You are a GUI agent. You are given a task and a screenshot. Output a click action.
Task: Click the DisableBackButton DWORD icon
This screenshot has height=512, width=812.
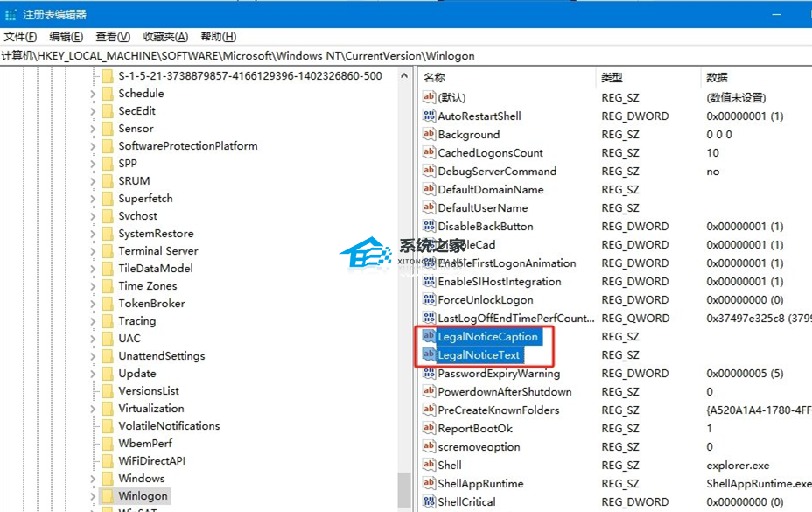pyautogui.click(x=429, y=226)
